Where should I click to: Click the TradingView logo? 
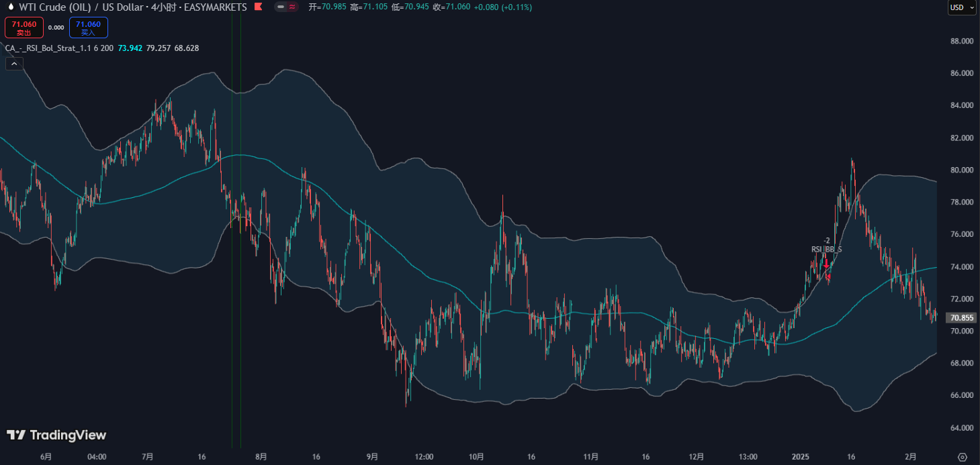[x=56, y=435]
